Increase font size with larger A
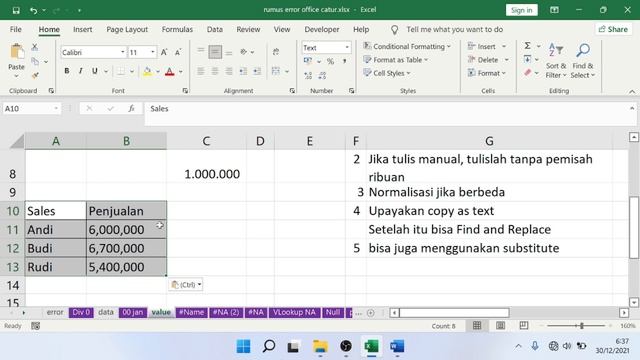Image resolution: width=640 pixels, height=360 pixels. pos(164,52)
